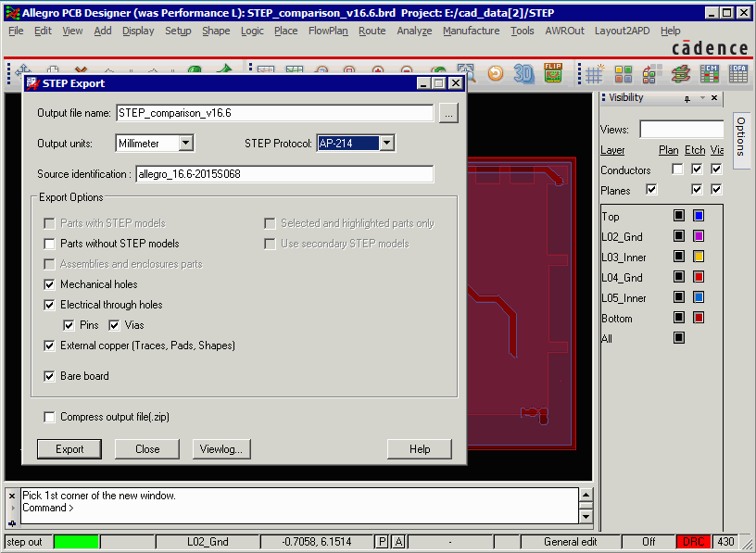Toggle the grid icon in the toolbar

click(x=595, y=74)
